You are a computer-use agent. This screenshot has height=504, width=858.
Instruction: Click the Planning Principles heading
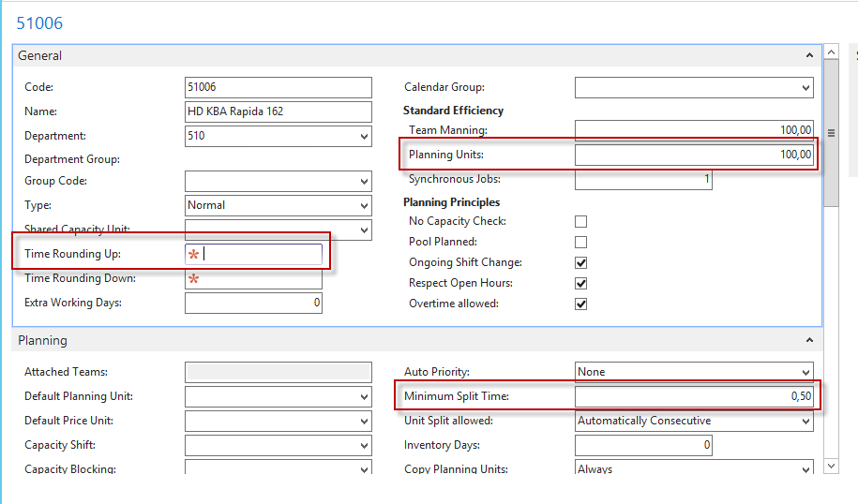pos(451,202)
